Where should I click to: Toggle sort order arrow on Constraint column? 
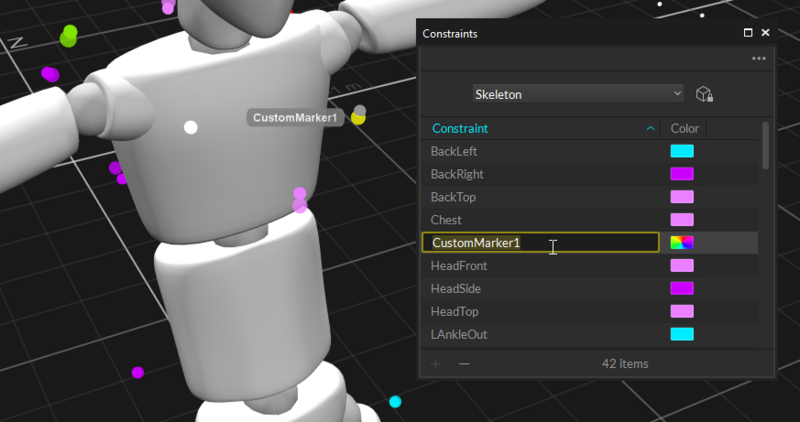[651, 129]
